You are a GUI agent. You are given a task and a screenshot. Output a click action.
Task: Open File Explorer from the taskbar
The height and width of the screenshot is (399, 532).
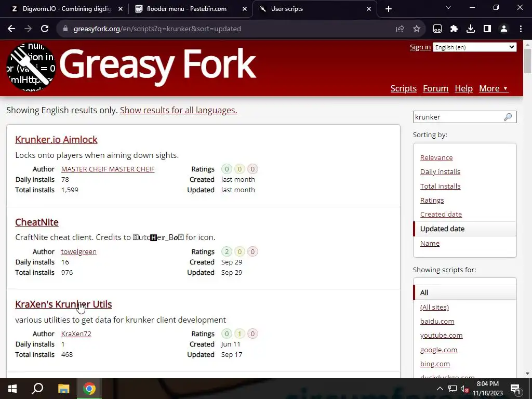point(63,389)
